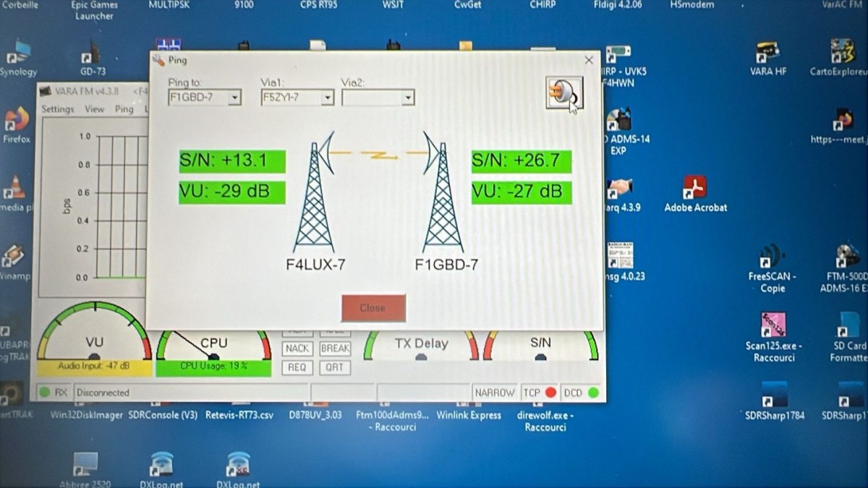This screenshot has width=868, height=488.
Task: Click the NARROW status bar label
Action: coord(495,393)
